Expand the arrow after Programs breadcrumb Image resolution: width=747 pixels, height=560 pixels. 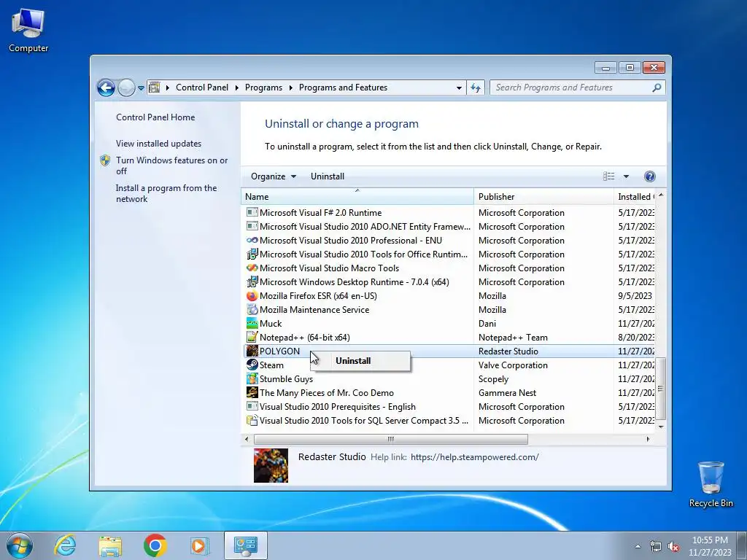pos(290,87)
